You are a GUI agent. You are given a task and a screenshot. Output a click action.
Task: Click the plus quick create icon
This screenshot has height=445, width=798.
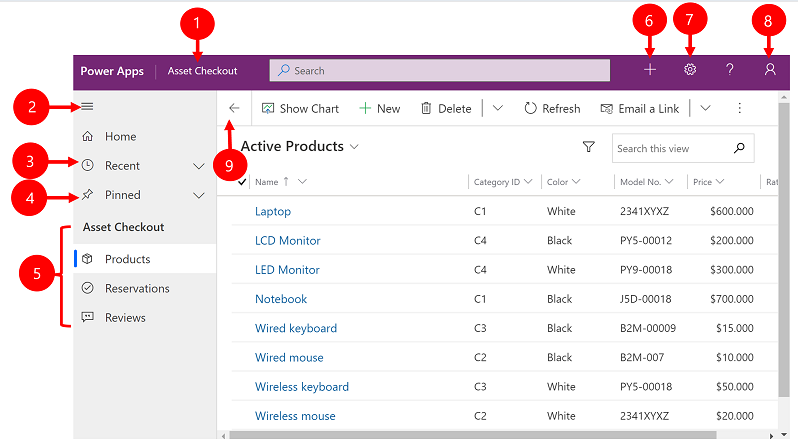650,70
